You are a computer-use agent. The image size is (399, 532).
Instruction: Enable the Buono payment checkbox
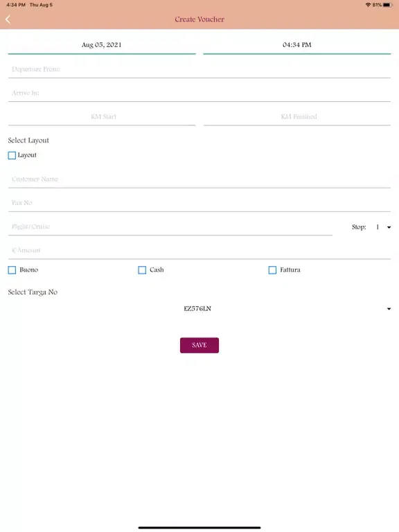[12, 270]
